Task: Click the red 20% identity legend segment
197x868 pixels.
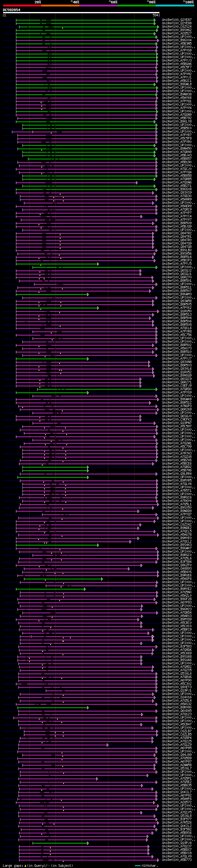Action: pos(22,6)
